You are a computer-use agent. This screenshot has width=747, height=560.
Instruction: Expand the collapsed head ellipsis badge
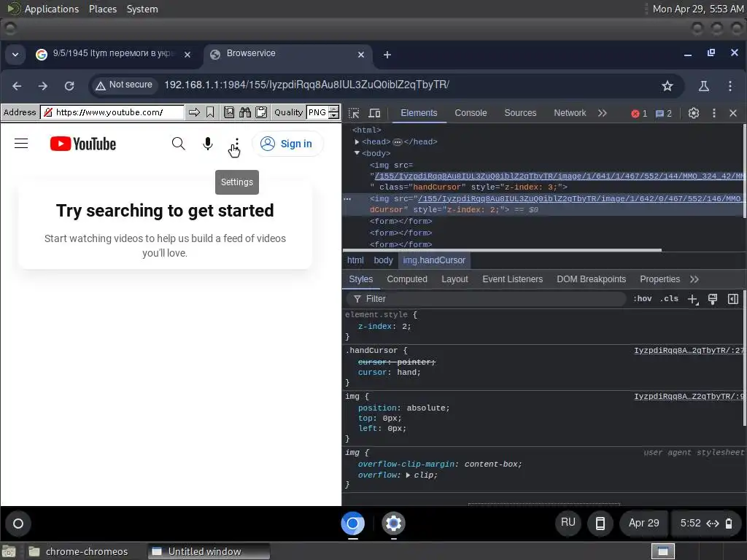398,142
